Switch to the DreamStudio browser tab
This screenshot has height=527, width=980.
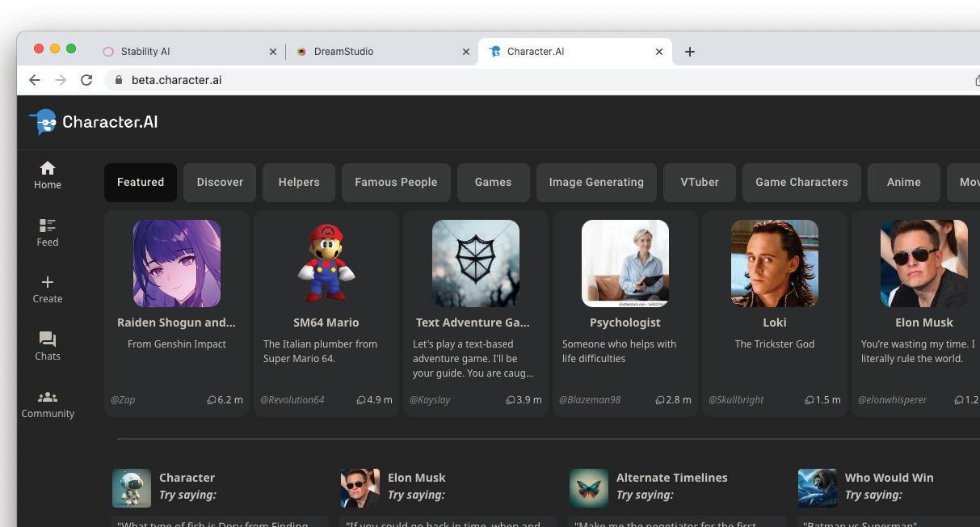point(382,52)
